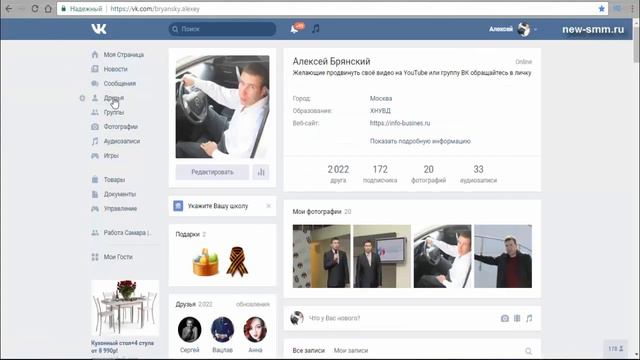This screenshot has height=360, width=640.
Task: Click in the Поиск search field
Action: (x=222, y=29)
